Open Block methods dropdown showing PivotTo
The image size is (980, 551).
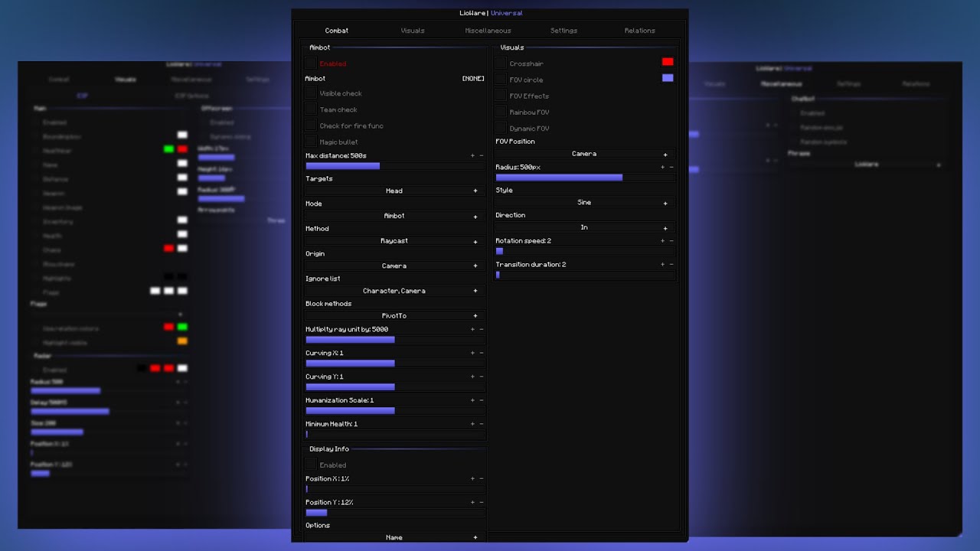pyautogui.click(x=395, y=315)
